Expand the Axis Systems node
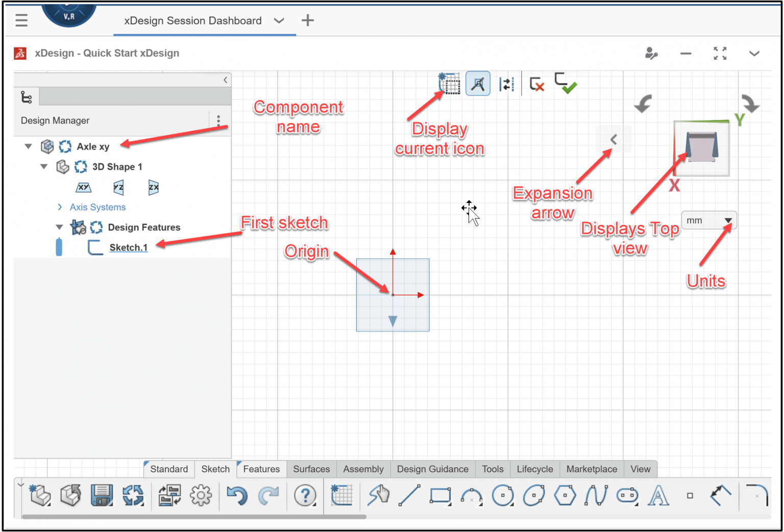This screenshot has height=532, width=784. tap(60, 207)
